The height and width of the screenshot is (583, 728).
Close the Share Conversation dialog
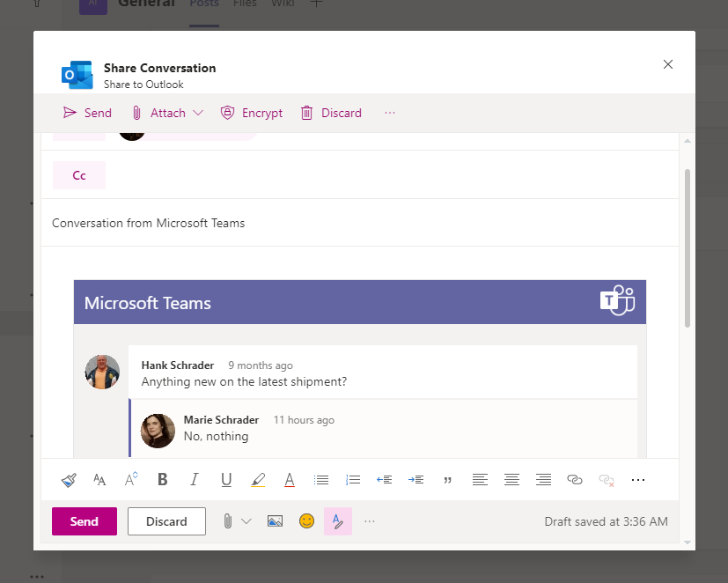[668, 64]
